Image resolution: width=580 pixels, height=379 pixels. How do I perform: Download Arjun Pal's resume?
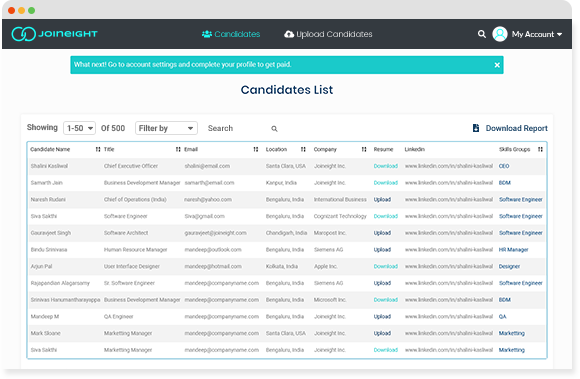click(x=385, y=266)
